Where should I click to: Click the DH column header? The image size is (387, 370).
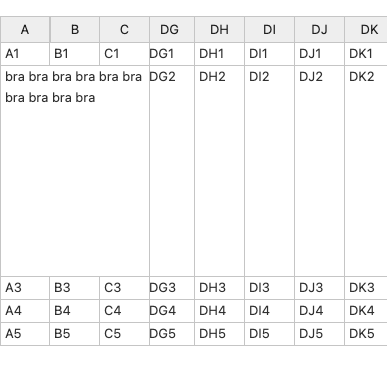point(220,30)
